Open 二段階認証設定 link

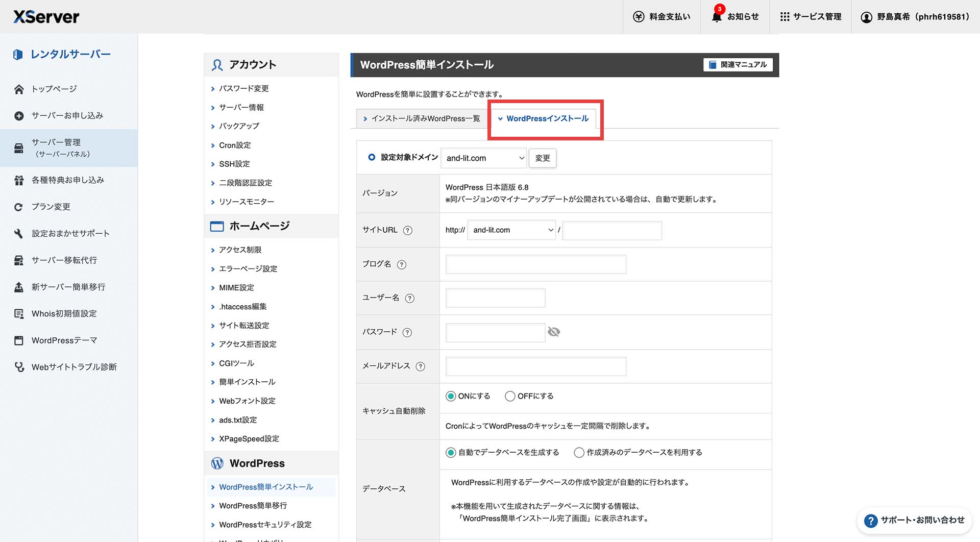click(246, 183)
